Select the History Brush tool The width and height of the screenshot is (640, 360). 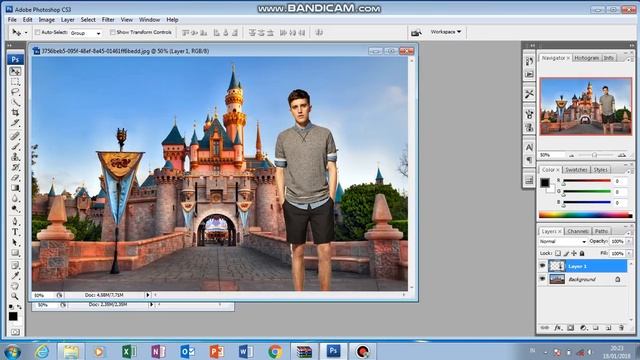[15, 167]
